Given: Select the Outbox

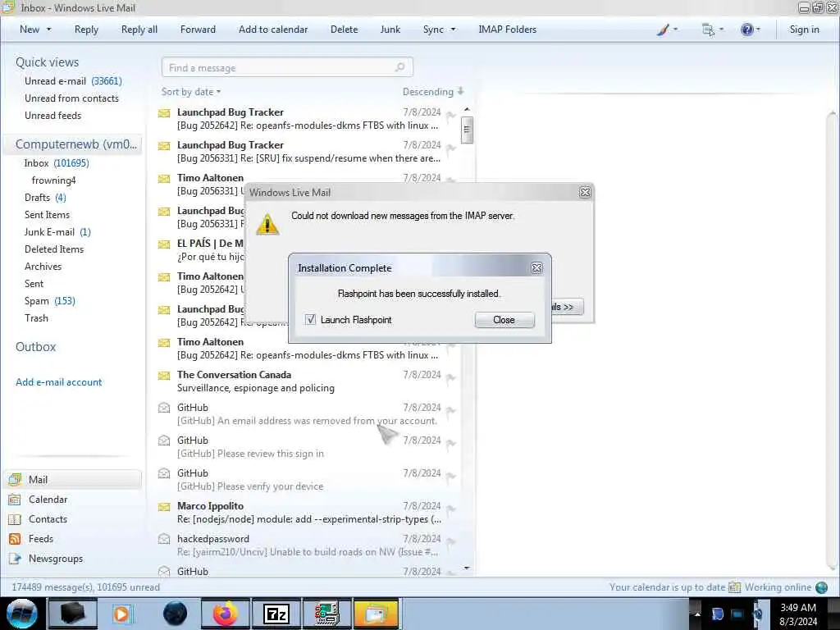Looking at the screenshot, I should tap(35, 347).
